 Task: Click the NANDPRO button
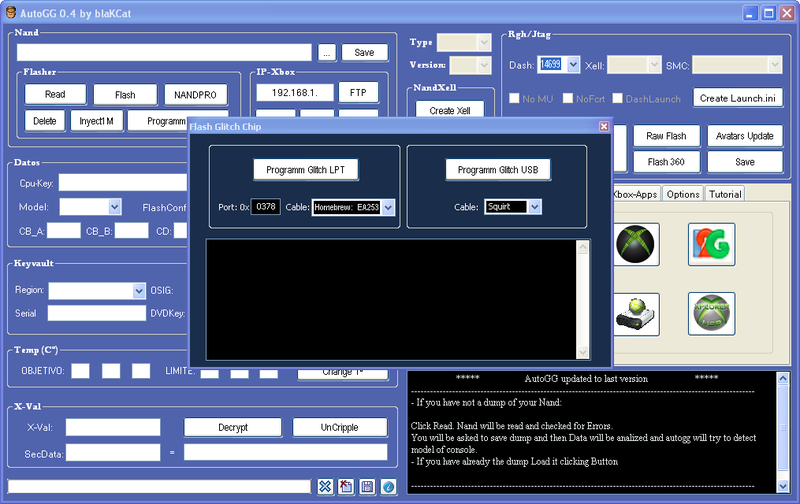point(195,94)
